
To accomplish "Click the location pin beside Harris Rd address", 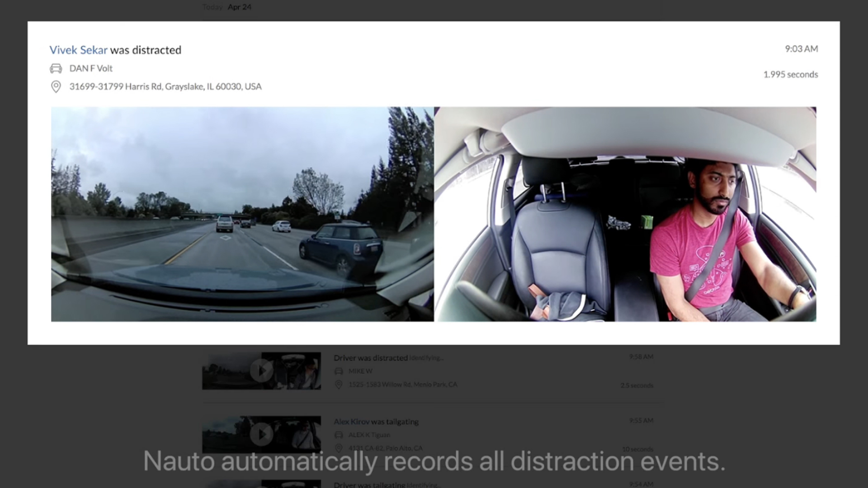I will [x=56, y=86].
